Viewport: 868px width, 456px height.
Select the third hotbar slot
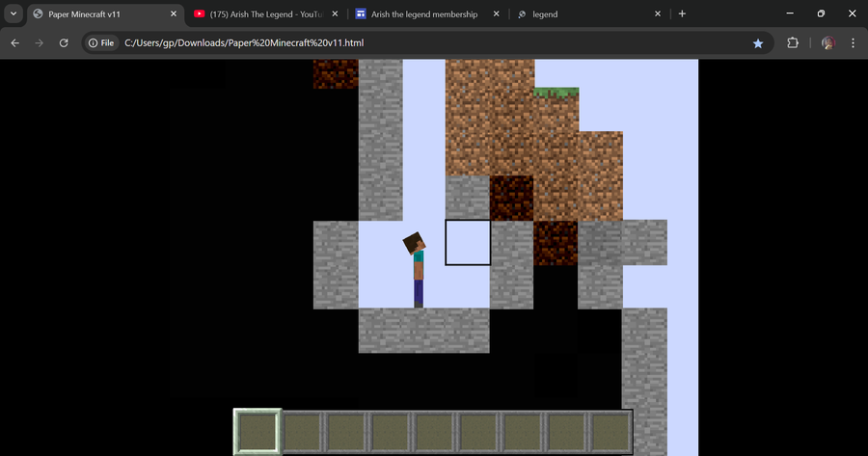click(x=346, y=431)
